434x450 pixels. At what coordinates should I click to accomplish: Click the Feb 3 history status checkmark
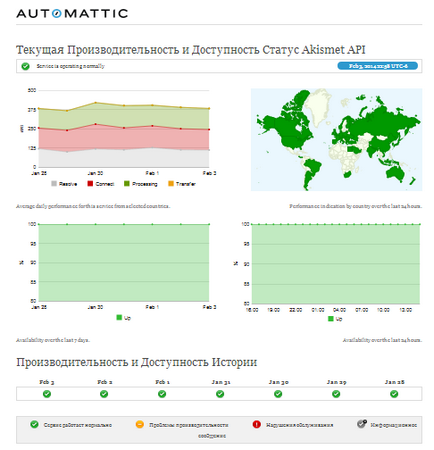47,394
